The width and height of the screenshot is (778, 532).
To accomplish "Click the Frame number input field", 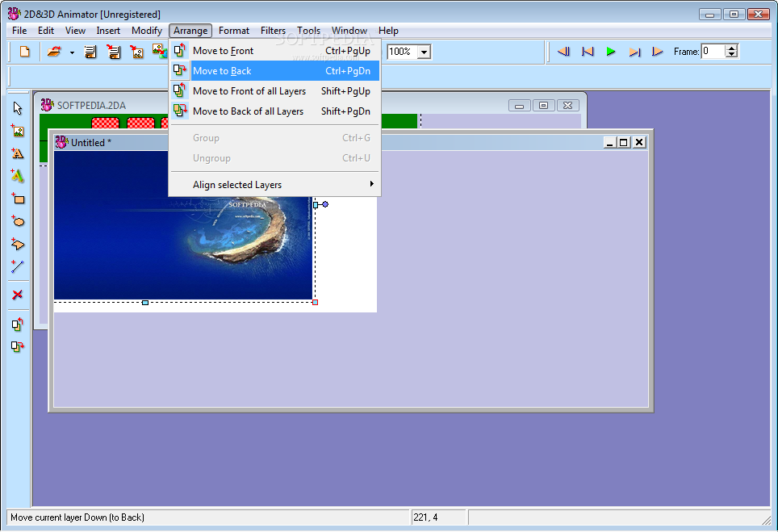I will coord(713,51).
